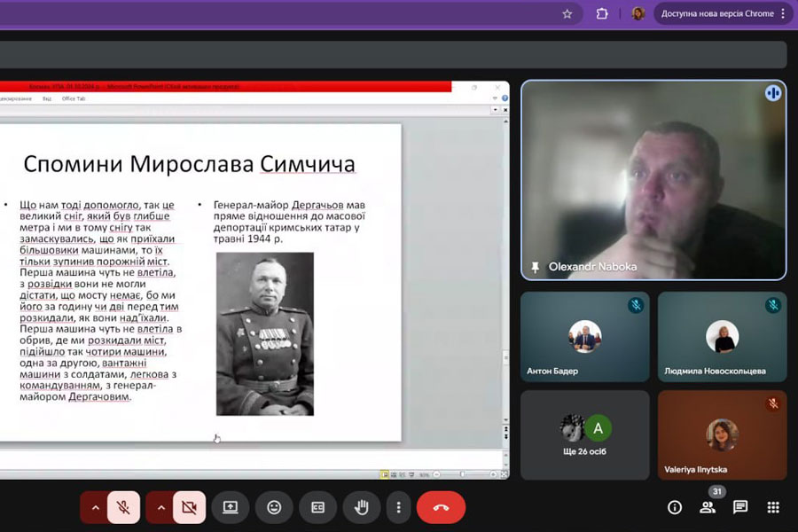Show the participants list with 31 people

point(708,507)
